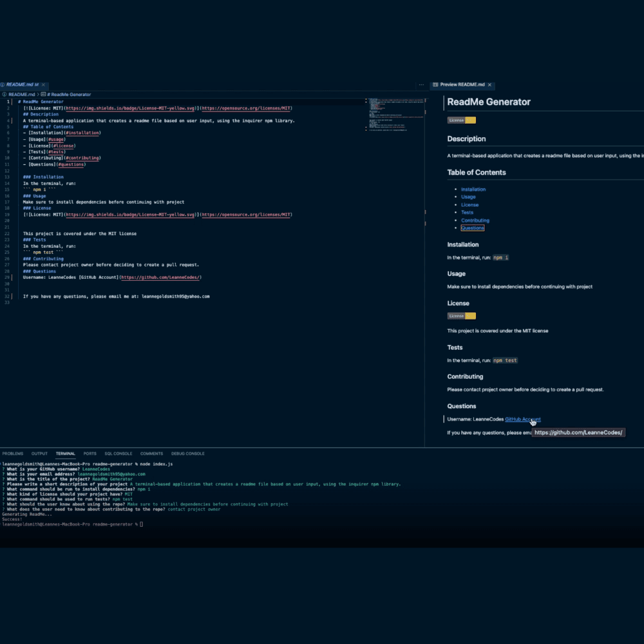Select the TERMINAL panel tab
This screenshot has width=644, height=644.
pos(65,453)
